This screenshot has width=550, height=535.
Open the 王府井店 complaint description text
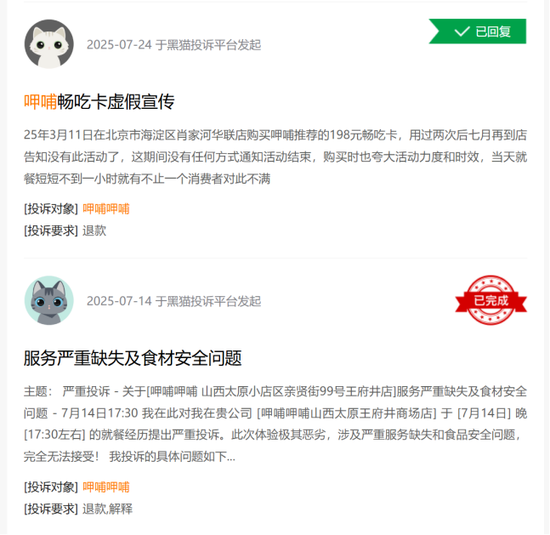[x=275, y=424]
